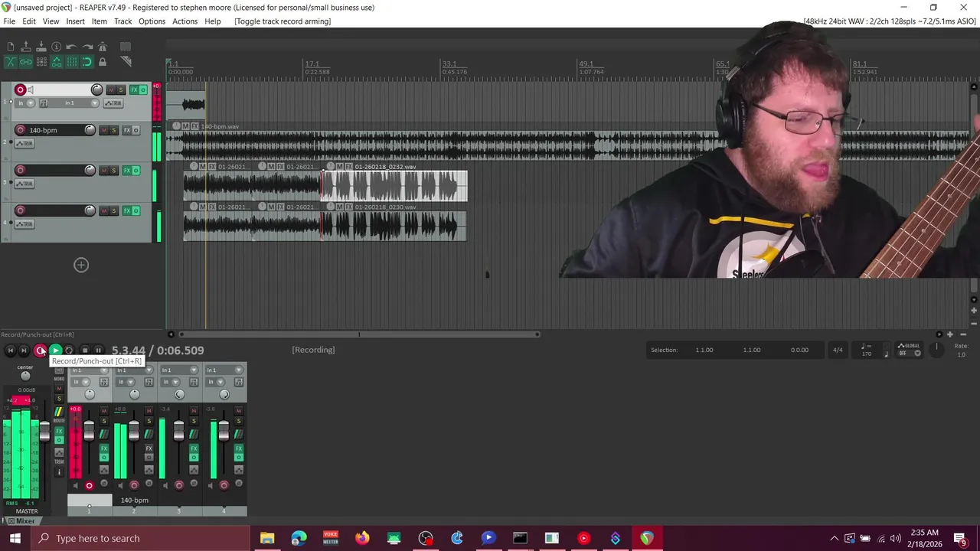980x551 pixels.
Task: Open track 1 record mode 'in' dropdown
Action: [25, 103]
